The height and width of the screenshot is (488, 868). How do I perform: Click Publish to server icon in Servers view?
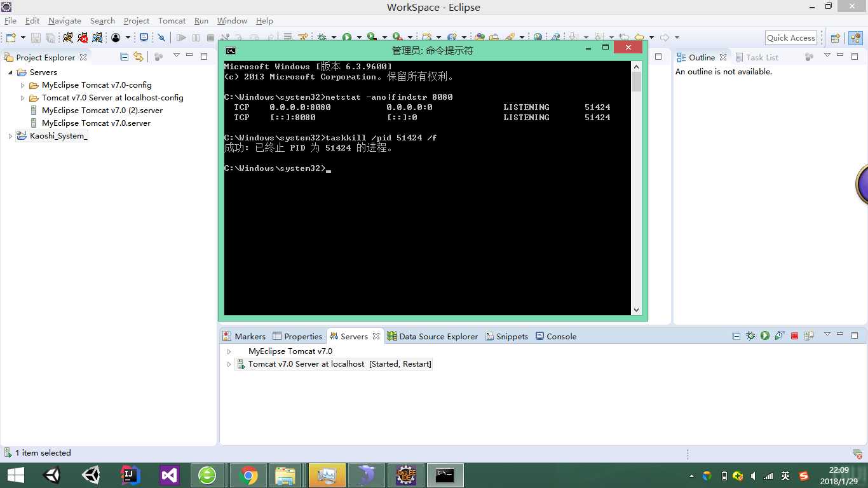[x=809, y=335]
